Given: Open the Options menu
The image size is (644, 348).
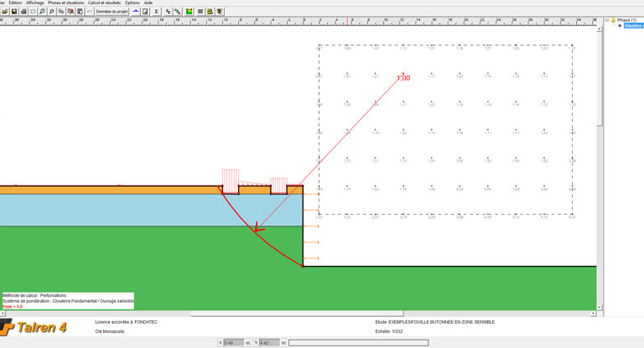Looking at the screenshot, I should click(132, 3).
